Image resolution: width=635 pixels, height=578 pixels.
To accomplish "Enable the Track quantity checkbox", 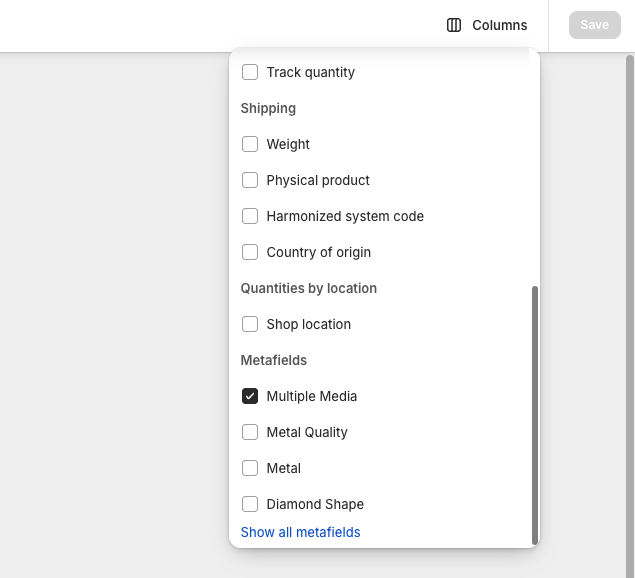I will pos(250,72).
